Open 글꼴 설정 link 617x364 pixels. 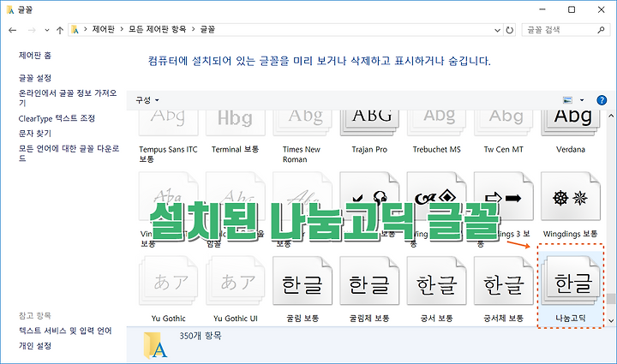[35, 78]
